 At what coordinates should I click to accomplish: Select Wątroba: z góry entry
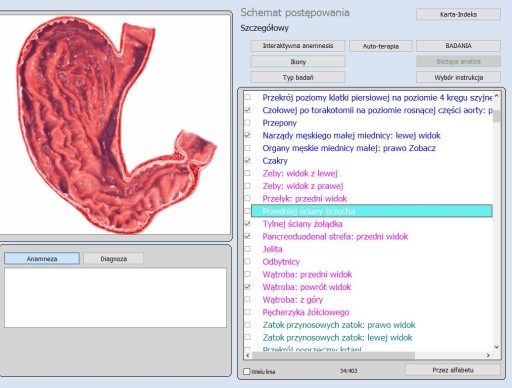[x=293, y=300]
